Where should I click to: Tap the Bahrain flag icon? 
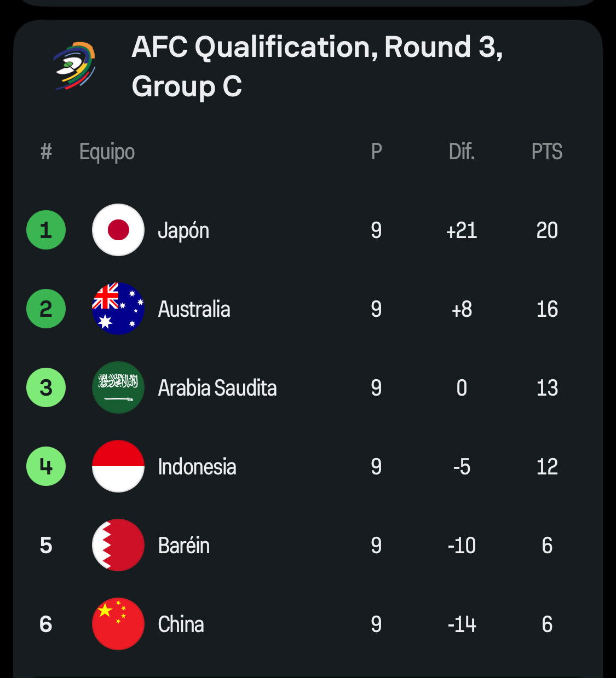(118, 545)
